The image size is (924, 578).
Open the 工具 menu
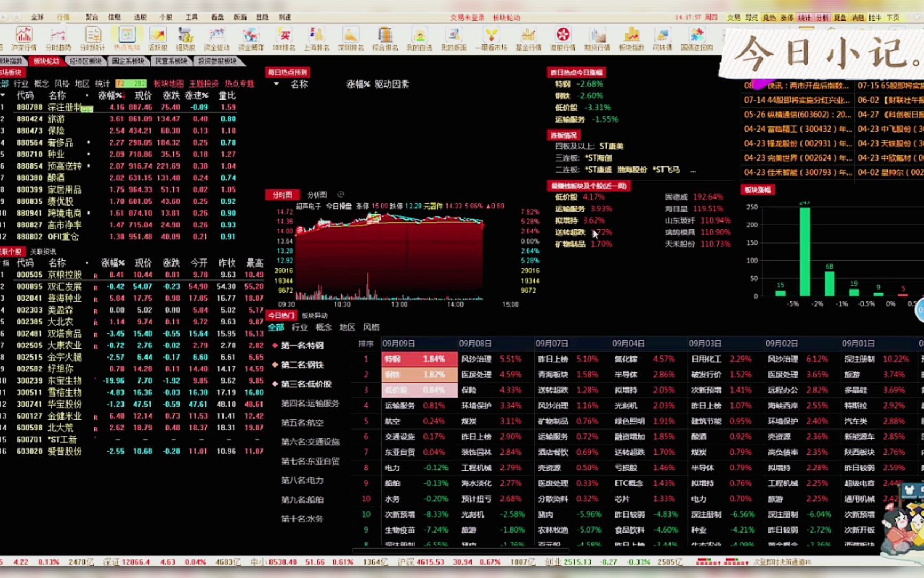[x=192, y=17]
